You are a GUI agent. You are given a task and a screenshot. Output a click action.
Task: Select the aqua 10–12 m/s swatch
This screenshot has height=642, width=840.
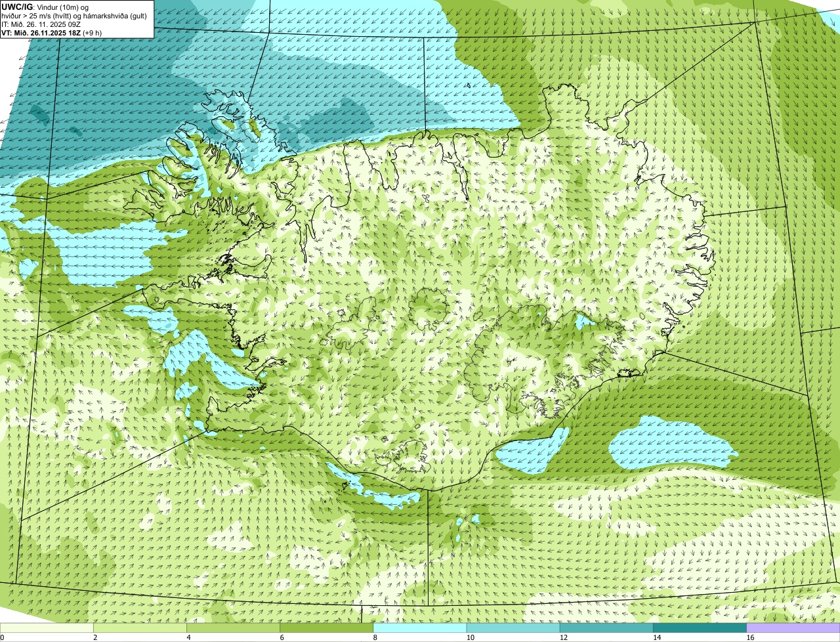point(513,628)
